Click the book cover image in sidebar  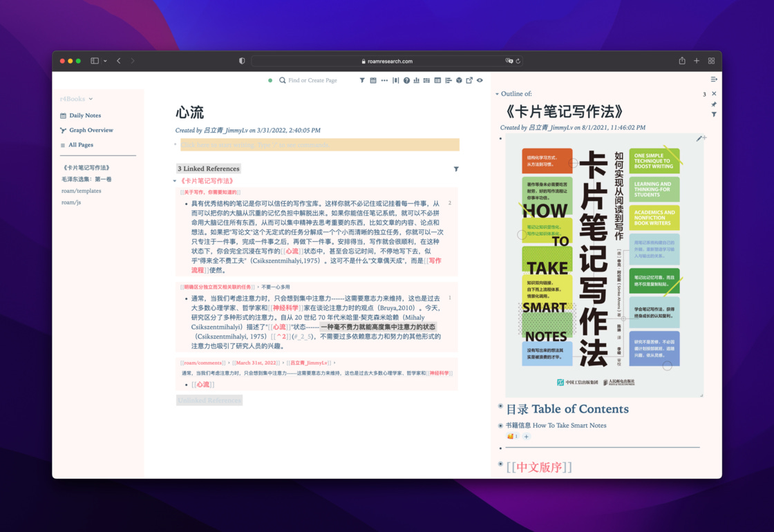(604, 265)
